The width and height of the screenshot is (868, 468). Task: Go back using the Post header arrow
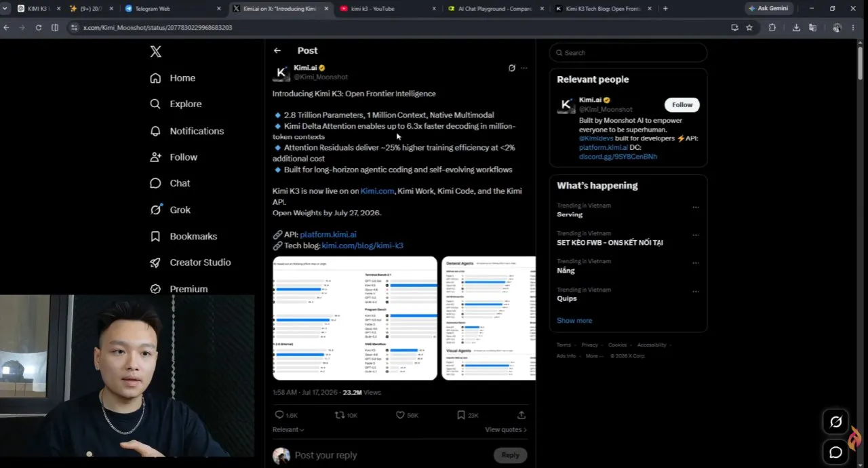pos(277,50)
